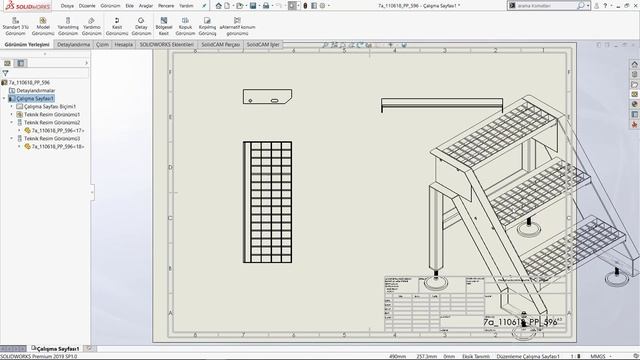Open the Pencere menu
Image resolution: width=640 pixels, height=360 pixels.
[166, 6]
